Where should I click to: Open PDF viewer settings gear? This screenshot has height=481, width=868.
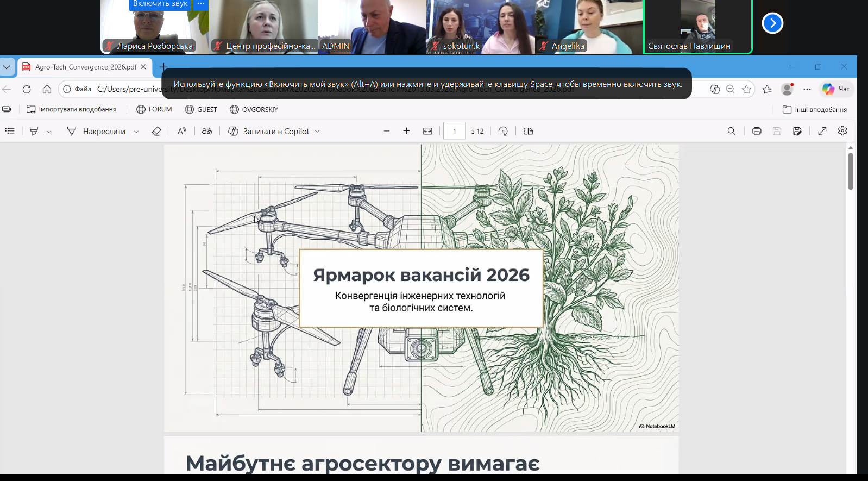coord(842,131)
